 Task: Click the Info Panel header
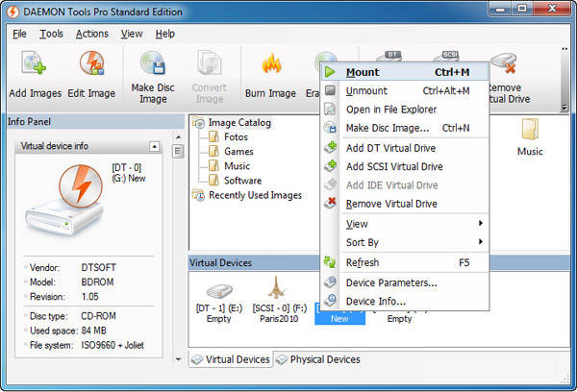click(95, 121)
